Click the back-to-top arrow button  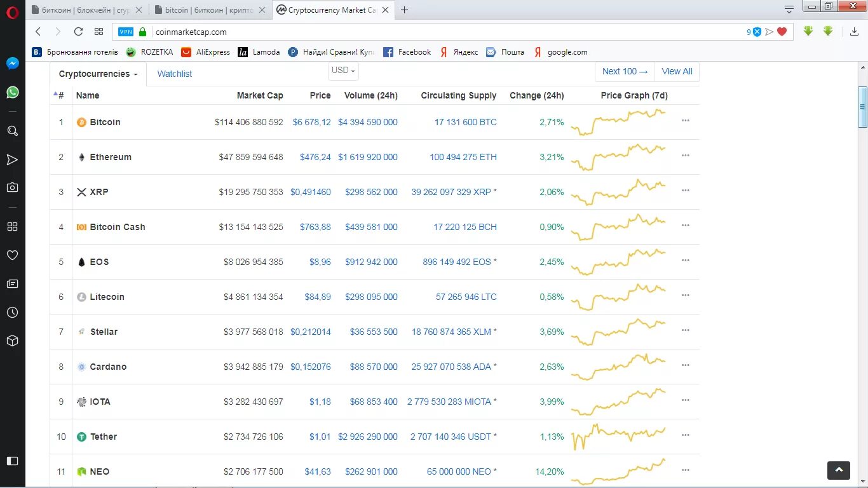pyautogui.click(x=839, y=470)
